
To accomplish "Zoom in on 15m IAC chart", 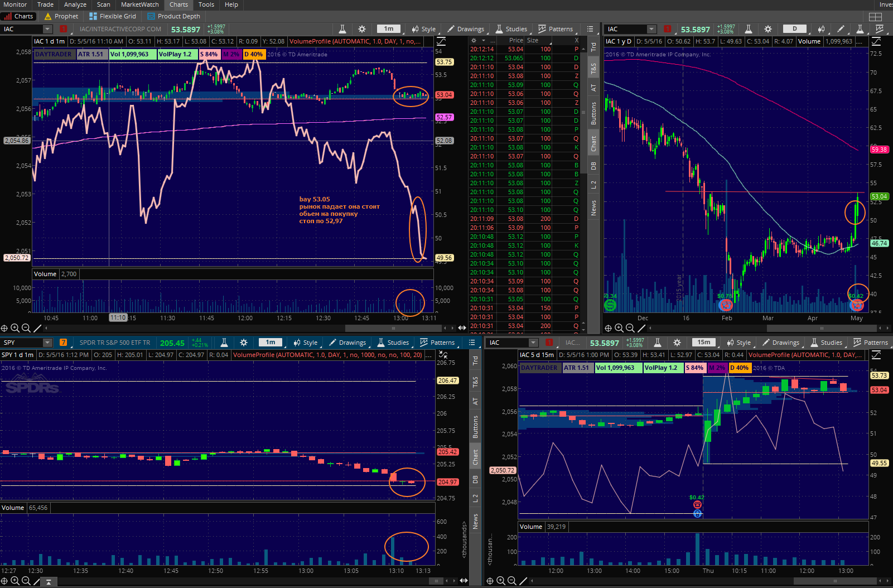I will (501, 581).
